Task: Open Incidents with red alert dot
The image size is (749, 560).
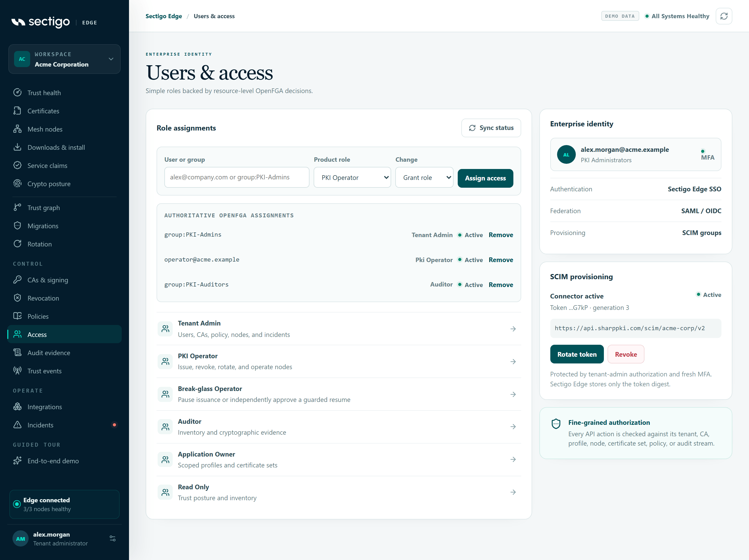Action: (x=64, y=425)
